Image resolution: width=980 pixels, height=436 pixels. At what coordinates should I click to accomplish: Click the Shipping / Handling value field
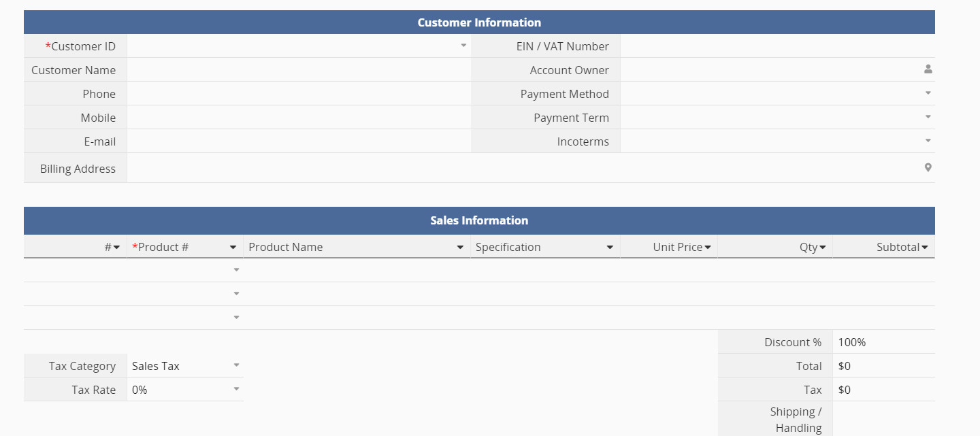click(884, 420)
